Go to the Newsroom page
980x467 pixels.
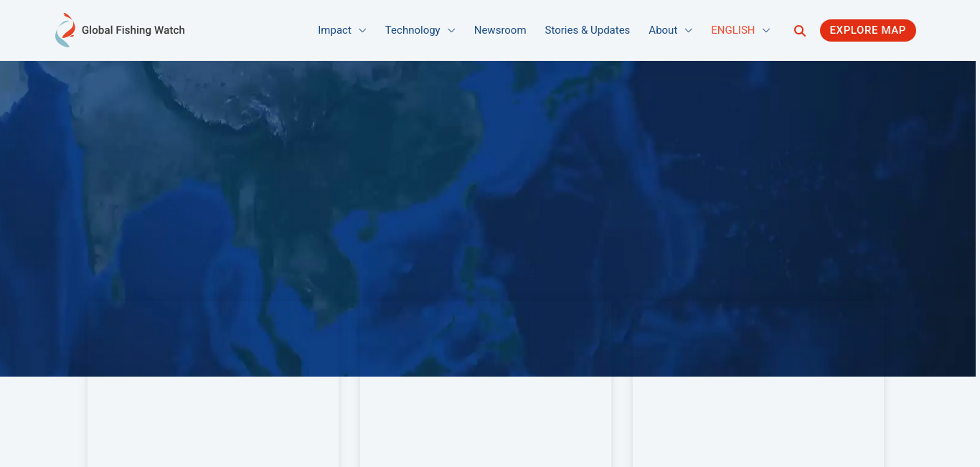pyautogui.click(x=500, y=30)
